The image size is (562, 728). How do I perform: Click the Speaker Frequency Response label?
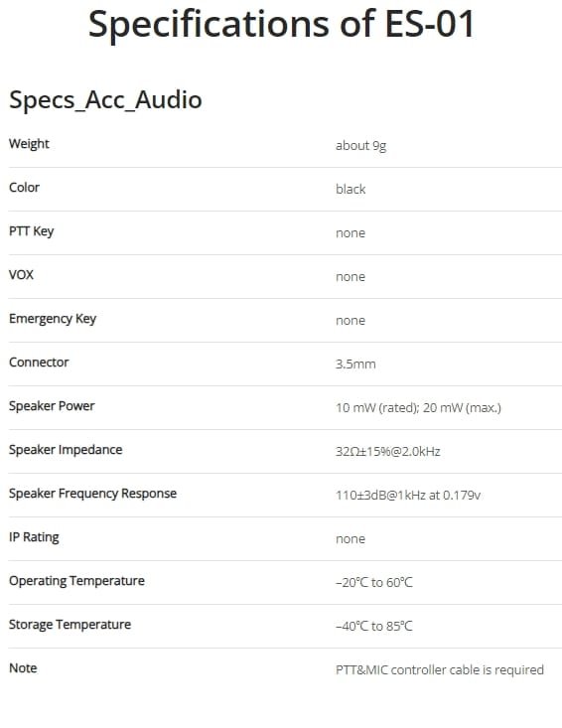(92, 494)
